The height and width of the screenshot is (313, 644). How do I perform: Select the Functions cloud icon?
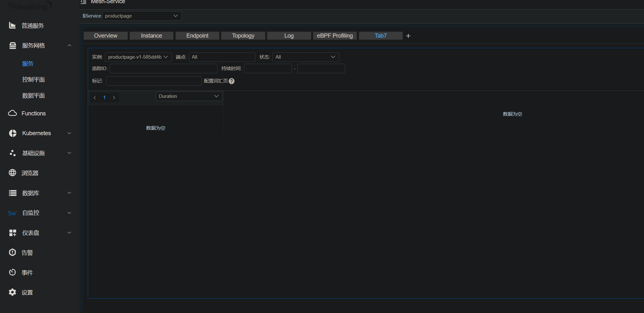pos(12,113)
